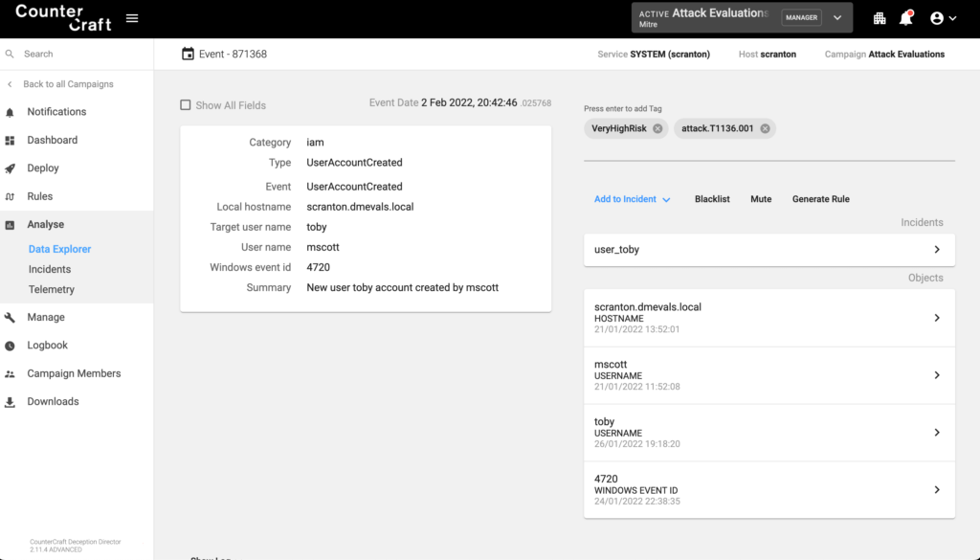Click the Blacklist button
The image size is (980, 560).
712,199
